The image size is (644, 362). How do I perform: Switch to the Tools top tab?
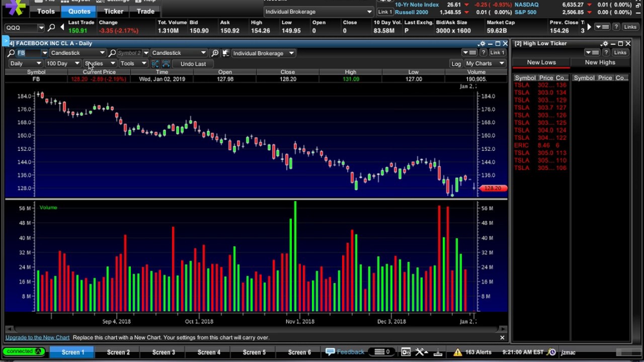coord(46,11)
